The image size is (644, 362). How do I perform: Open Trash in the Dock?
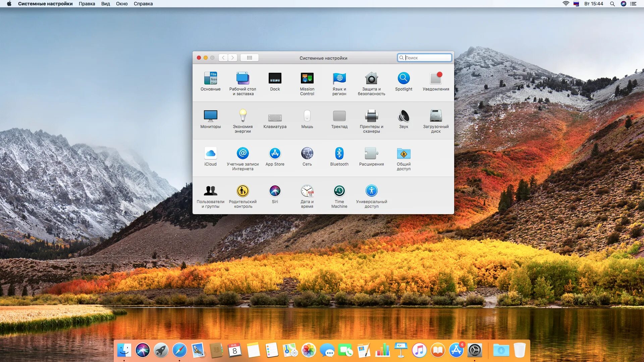click(x=520, y=351)
